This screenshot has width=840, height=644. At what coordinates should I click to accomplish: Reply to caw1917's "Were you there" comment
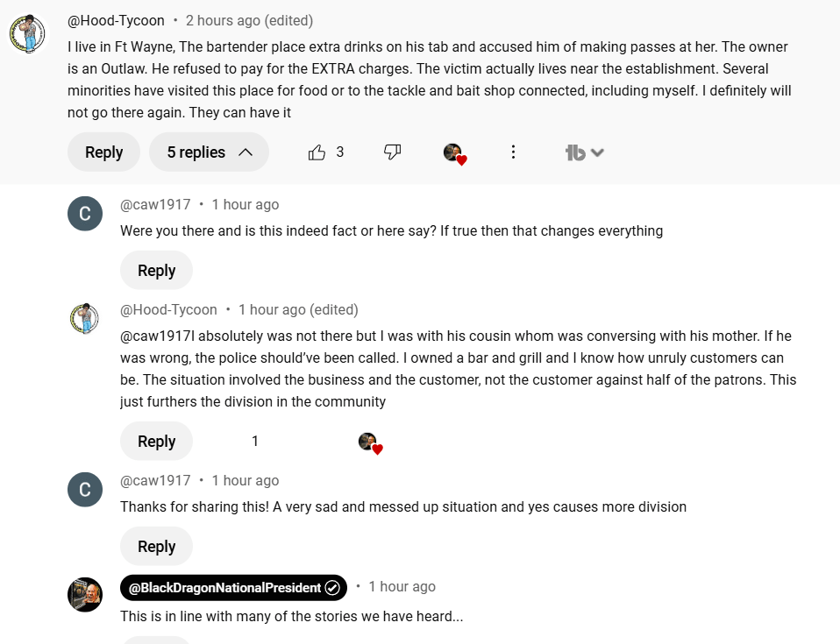(156, 271)
